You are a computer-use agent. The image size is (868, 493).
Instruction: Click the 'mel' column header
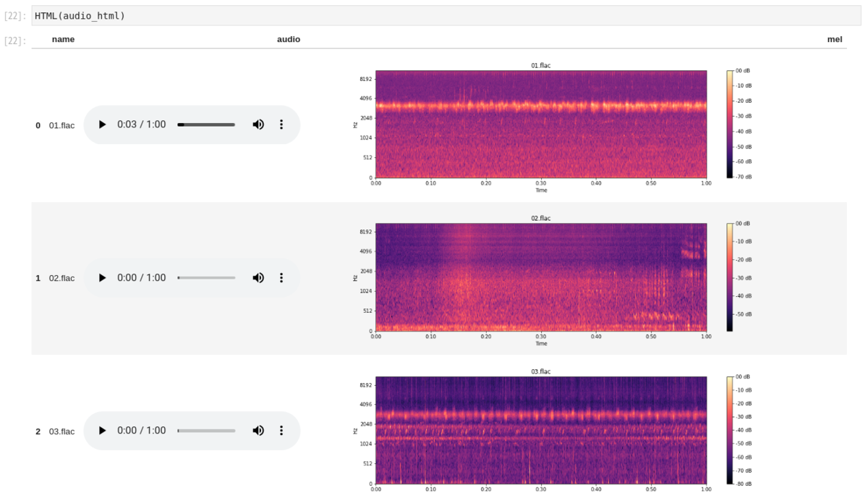point(835,39)
